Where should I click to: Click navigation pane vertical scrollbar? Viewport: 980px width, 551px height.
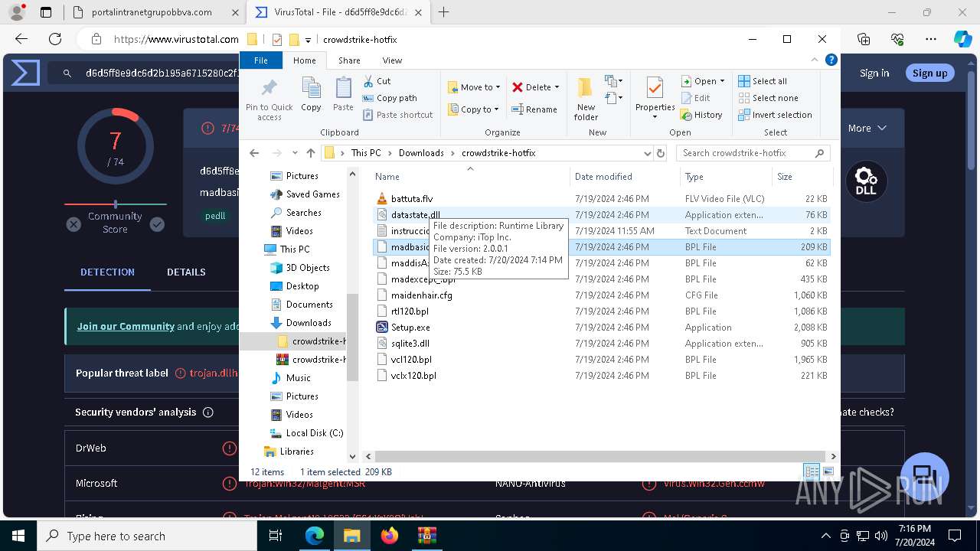pyautogui.click(x=352, y=337)
